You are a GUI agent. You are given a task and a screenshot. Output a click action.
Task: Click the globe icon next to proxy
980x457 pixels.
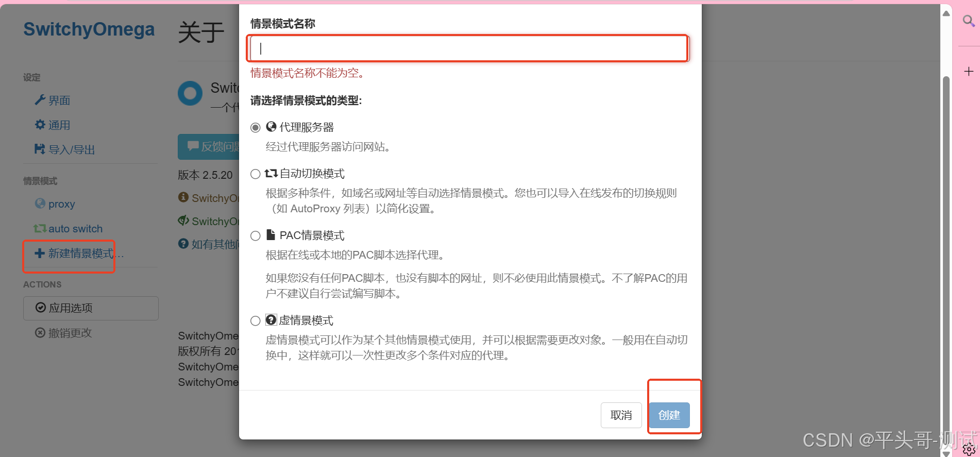click(x=40, y=204)
